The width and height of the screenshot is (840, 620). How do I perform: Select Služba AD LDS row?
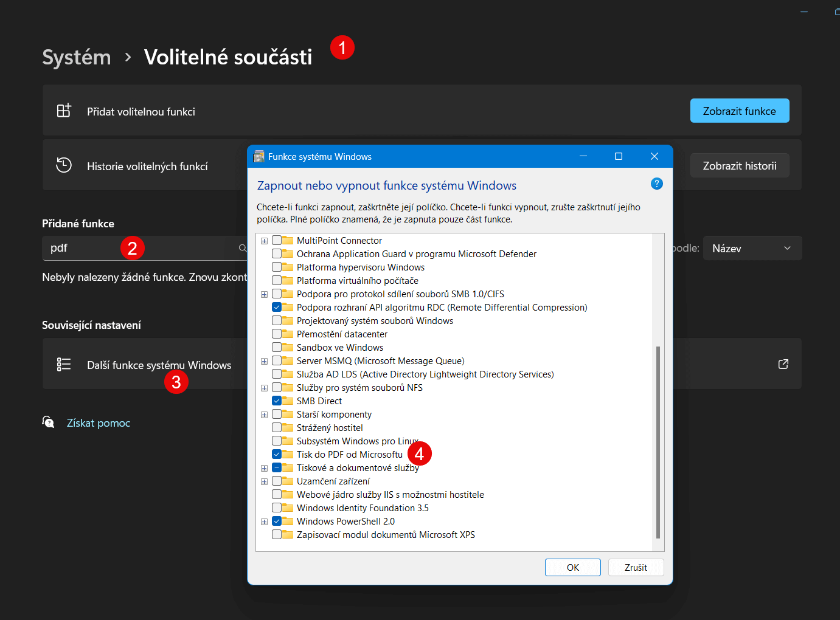point(425,374)
